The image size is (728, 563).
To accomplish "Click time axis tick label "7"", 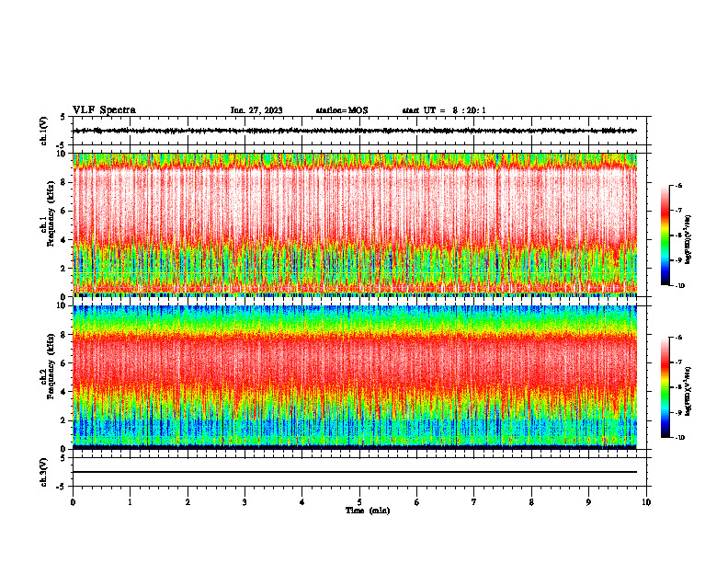I will (x=474, y=502).
